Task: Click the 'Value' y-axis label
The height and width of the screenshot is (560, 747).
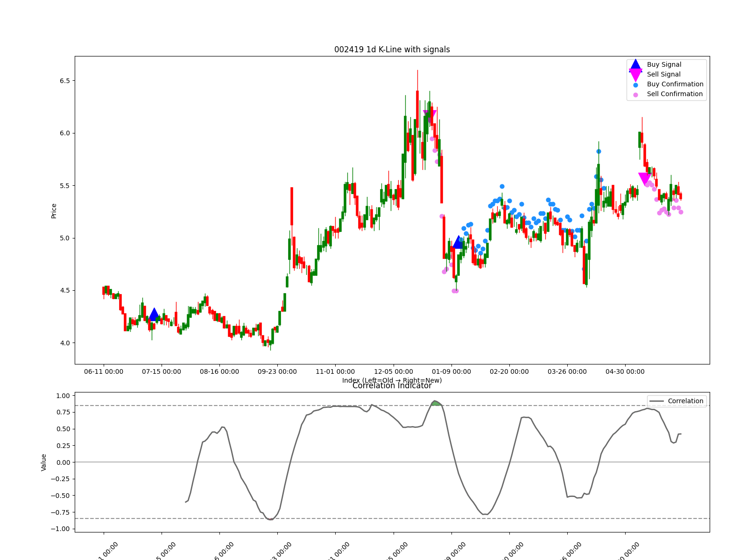Action: [x=44, y=462]
